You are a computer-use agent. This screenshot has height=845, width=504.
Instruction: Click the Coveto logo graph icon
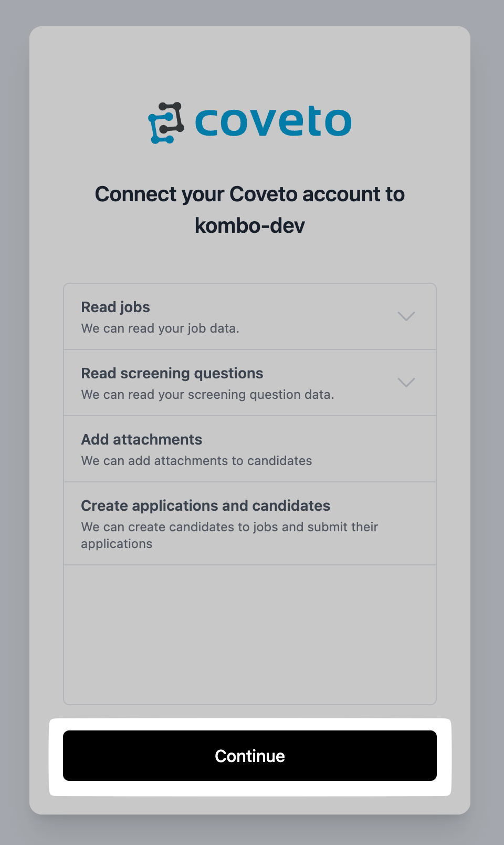coord(166,123)
